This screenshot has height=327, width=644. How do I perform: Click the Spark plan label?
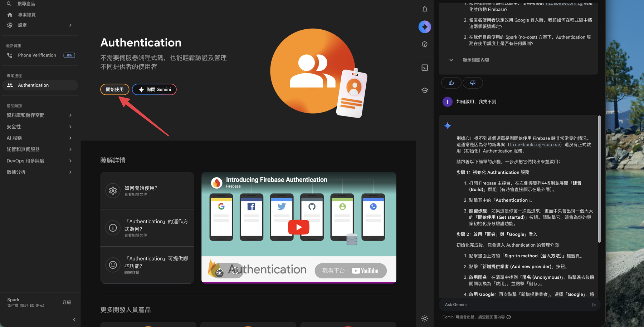click(x=13, y=300)
